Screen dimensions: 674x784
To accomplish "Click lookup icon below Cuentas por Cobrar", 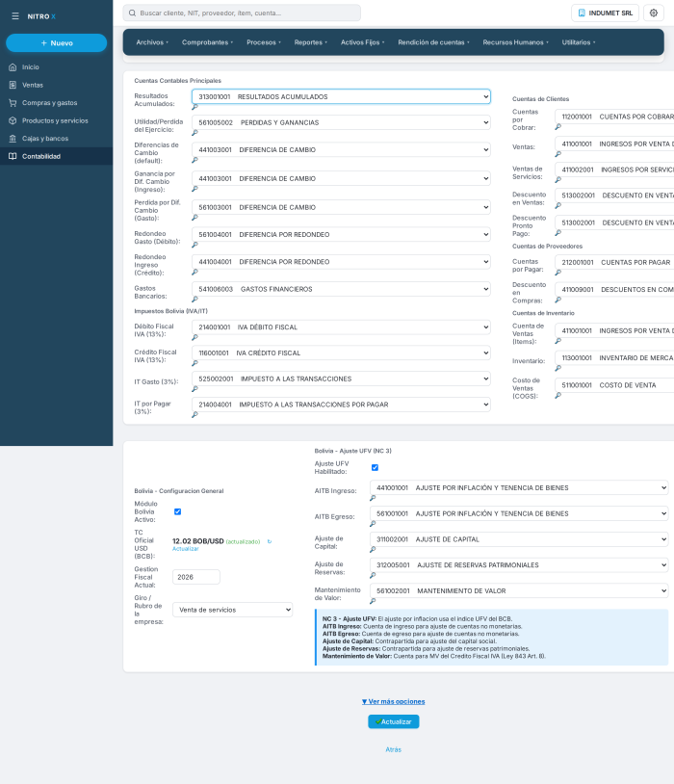I will point(558,127).
